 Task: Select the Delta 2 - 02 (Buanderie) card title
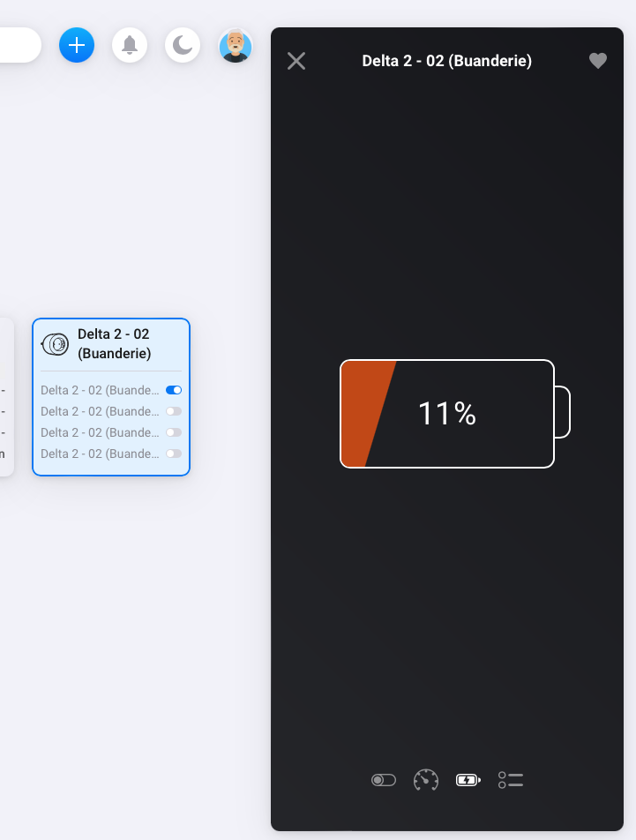pos(115,344)
